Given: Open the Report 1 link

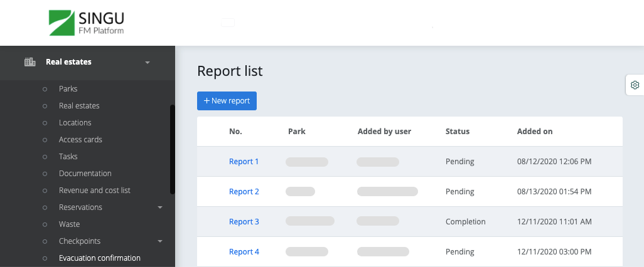Looking at the screenshot, I should (x=244, y=162).
